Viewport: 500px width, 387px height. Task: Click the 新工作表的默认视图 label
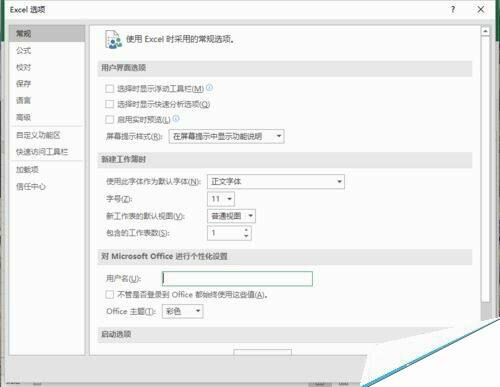coord(145,216)
